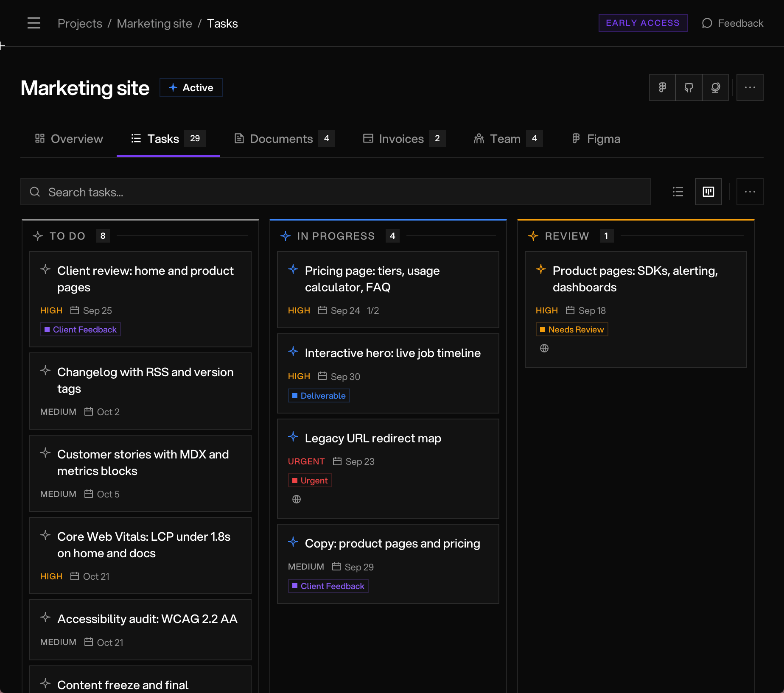Click the In Progress column status icon
This screenshot has height=693, width=784.
[286, 236]
